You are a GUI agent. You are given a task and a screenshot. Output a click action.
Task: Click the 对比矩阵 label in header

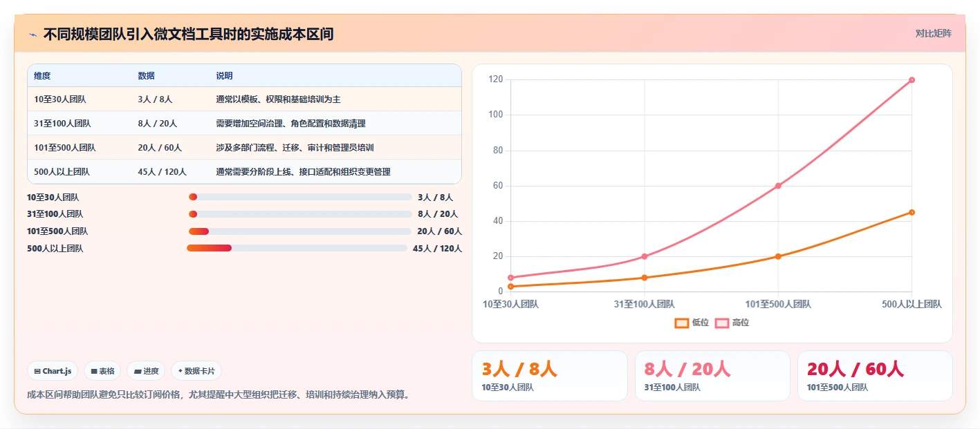(x=933, y=33)
